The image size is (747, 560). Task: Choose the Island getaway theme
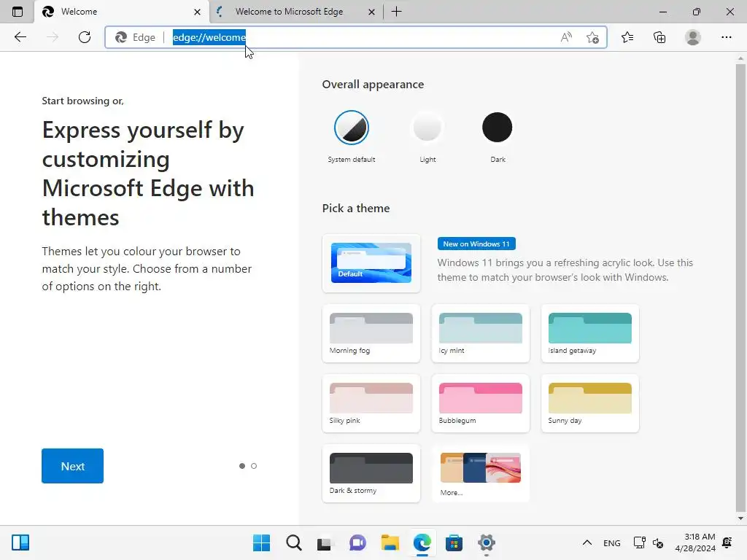click(589, 333)
